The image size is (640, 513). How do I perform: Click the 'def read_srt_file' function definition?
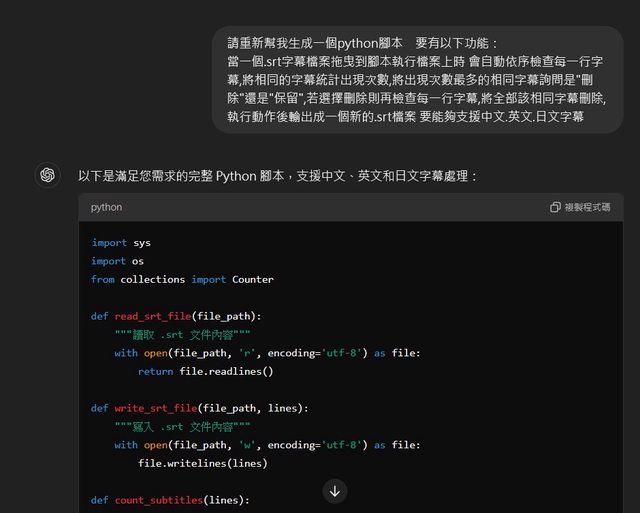[x=176, y=316]
